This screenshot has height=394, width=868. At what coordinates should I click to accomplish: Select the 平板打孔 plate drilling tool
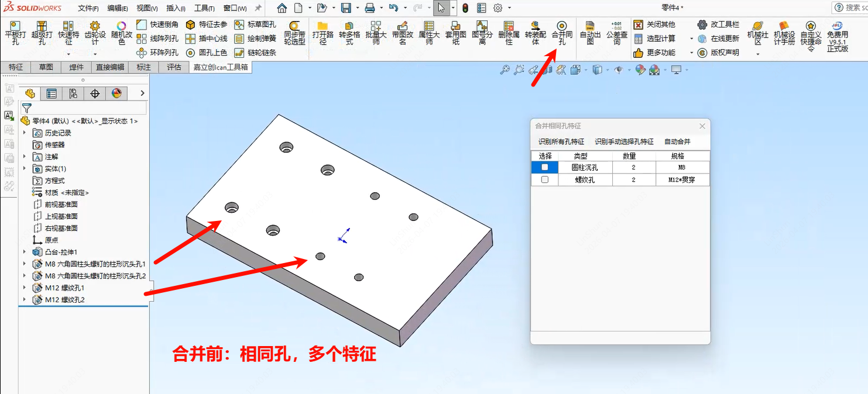tap(15, 33)
